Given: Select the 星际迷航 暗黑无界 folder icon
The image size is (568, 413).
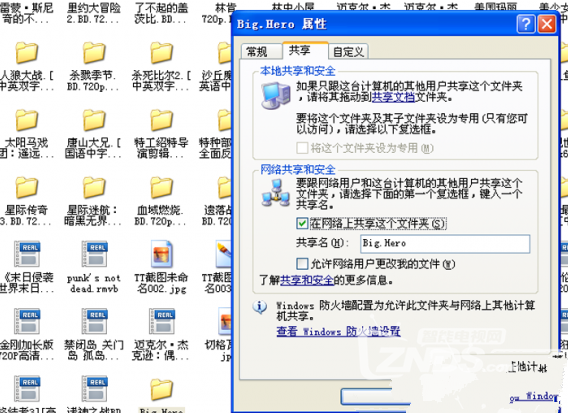Looking at the screenshot, I should pos(94,187).
